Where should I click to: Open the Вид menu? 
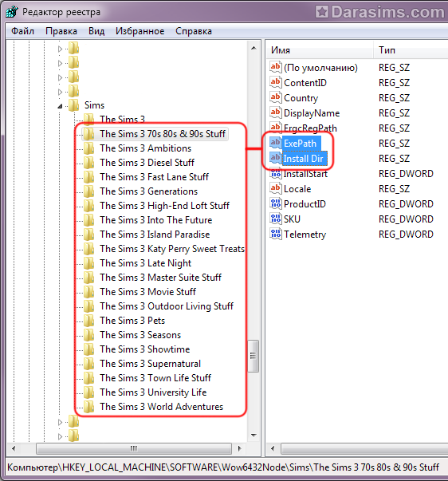click(96, 31)
